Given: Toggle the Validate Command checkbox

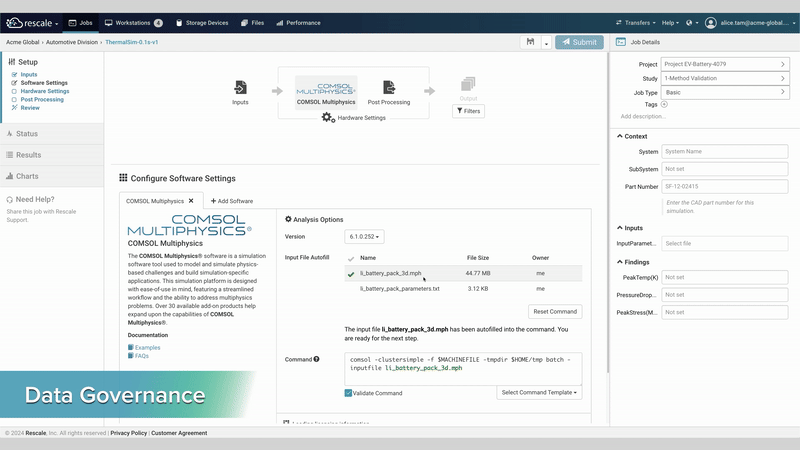Looking at the screenshot, I should (348, 393).
